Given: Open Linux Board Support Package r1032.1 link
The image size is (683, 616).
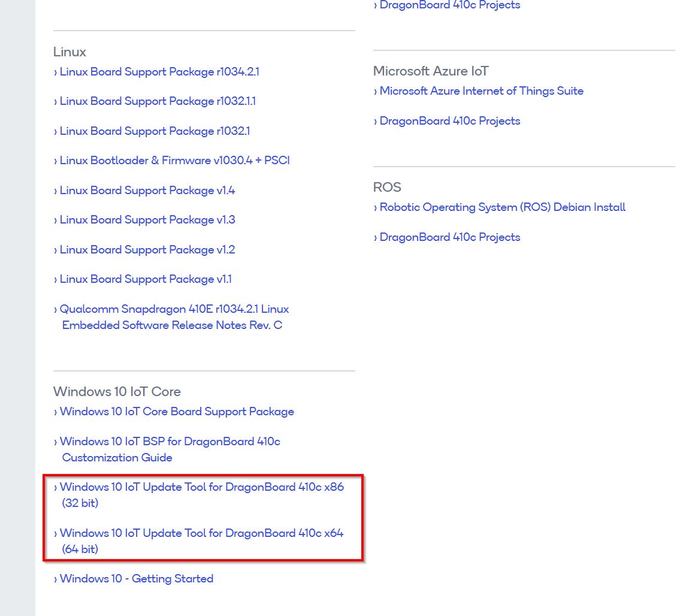Looking at the screenshot, I should [x=155, y=131].
